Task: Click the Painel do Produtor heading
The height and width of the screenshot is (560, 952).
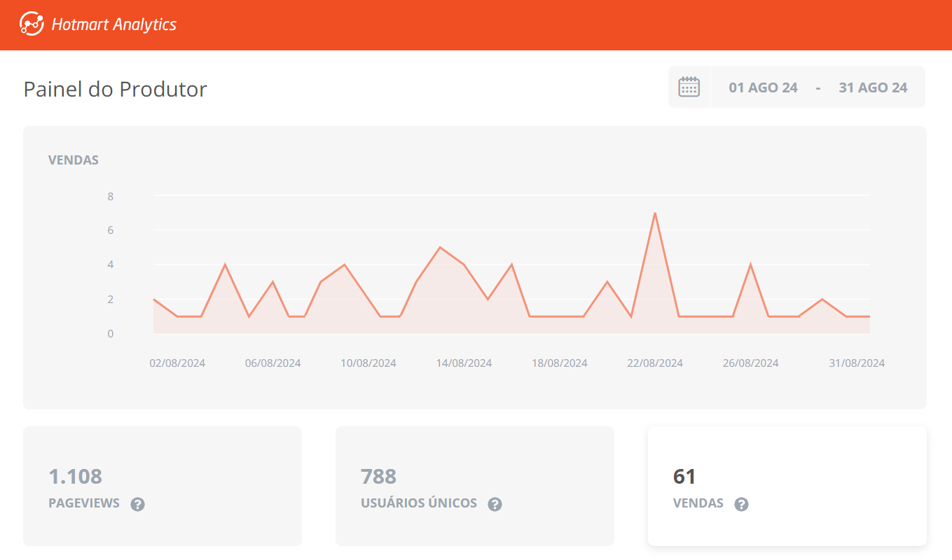Action: pyautogui.click(x=116, y=89)
